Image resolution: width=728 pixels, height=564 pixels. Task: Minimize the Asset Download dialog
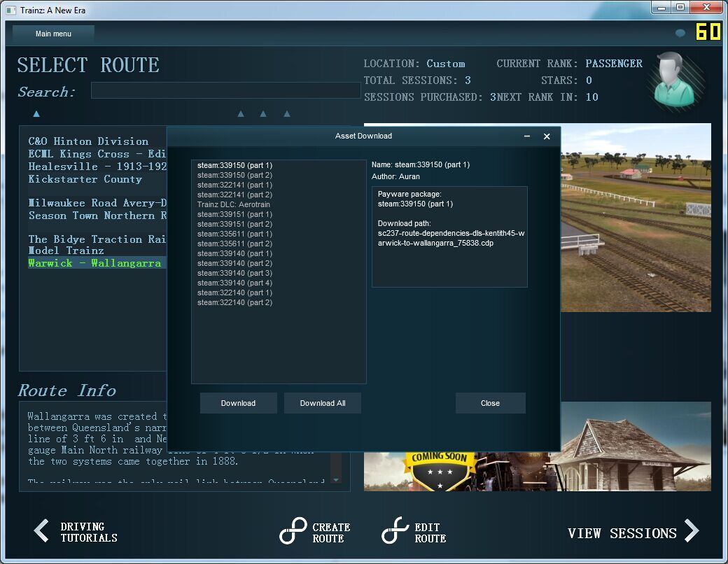pyautogui.click(x=527, y=136)
